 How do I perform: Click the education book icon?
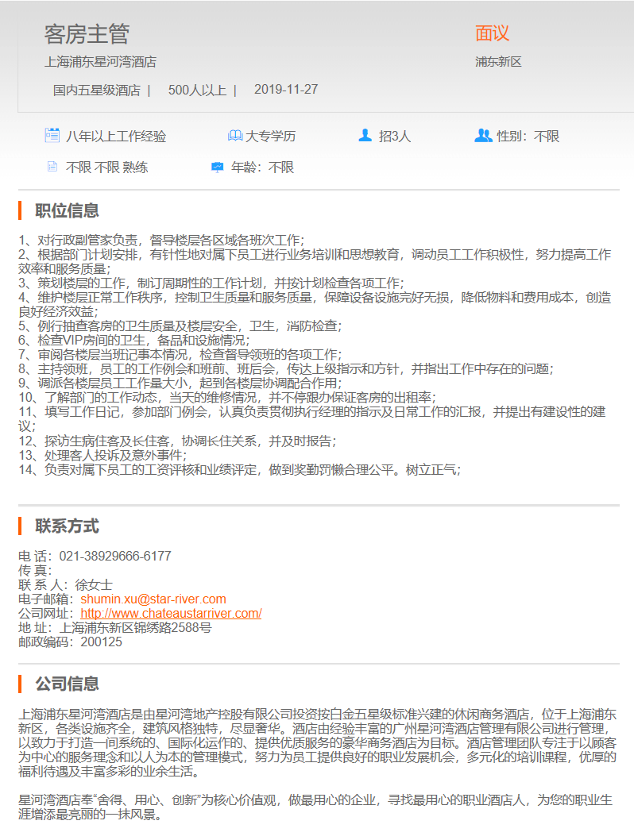tap(234, 136)
